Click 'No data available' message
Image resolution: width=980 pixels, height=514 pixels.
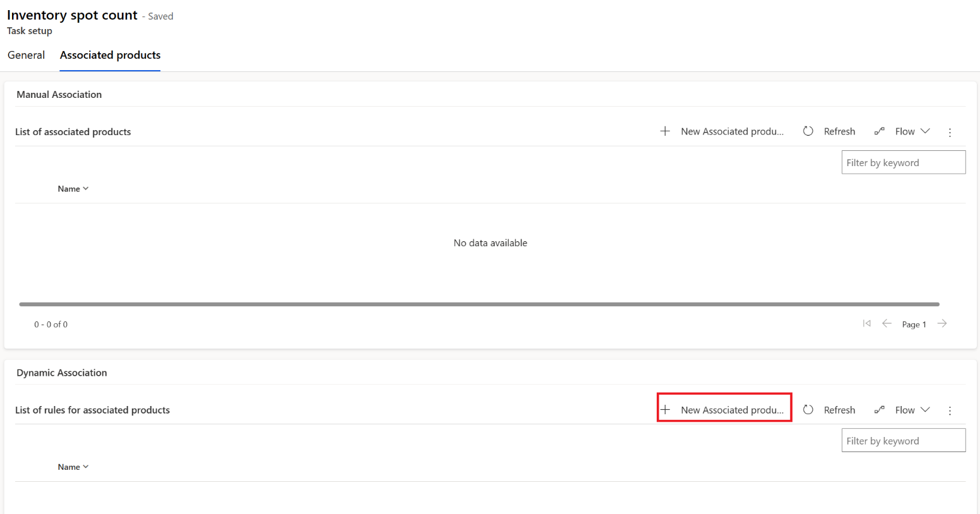pyautogui.click(x=490, y=243)
